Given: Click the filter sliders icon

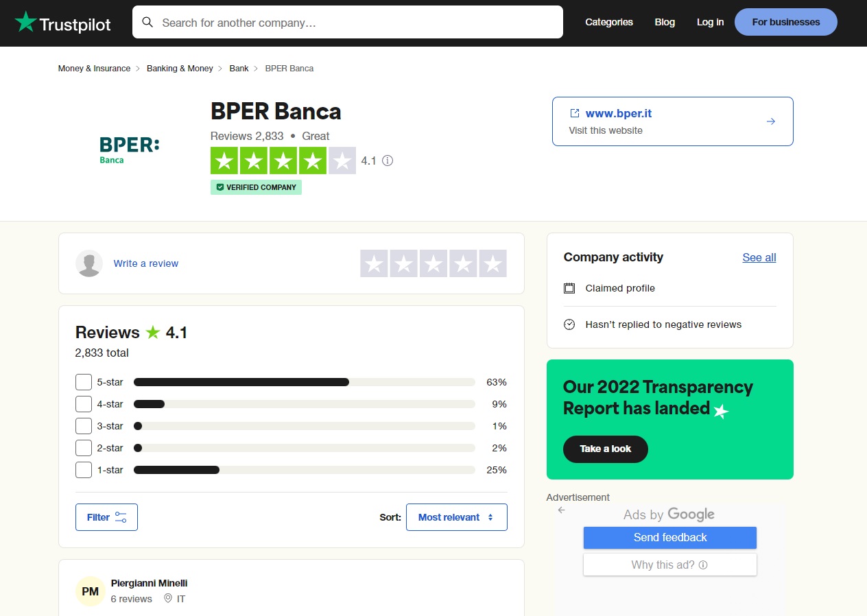Looking at the screenshot, I should pyautogui.click(x=121, y=517).
